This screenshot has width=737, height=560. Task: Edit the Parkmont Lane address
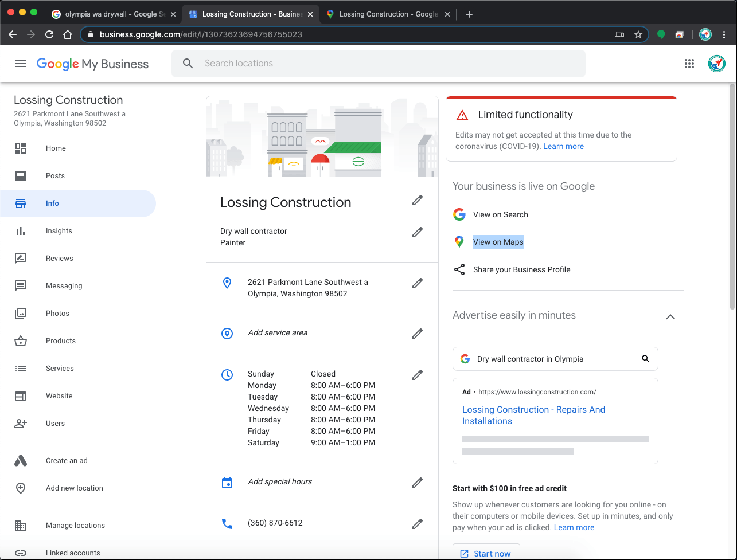(418, 283)
